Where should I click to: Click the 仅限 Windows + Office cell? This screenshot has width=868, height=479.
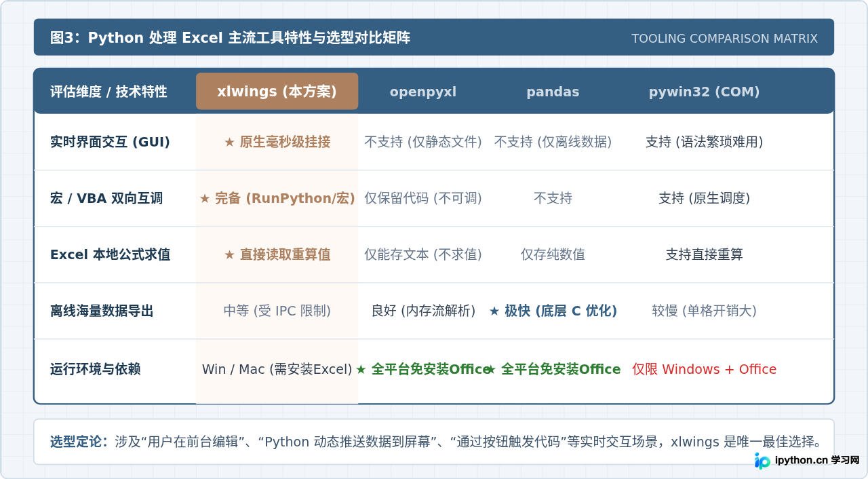pos(704,369)
